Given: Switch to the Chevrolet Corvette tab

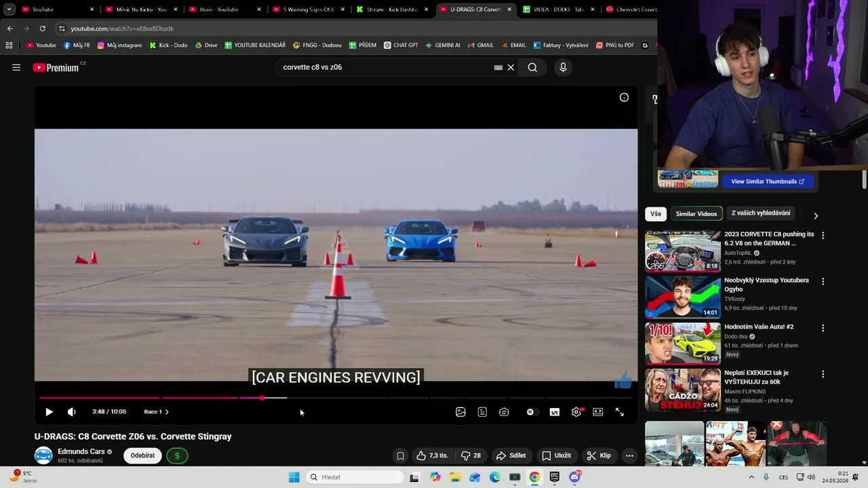Looking at the screenshot, I should click(x=629, y=9).
